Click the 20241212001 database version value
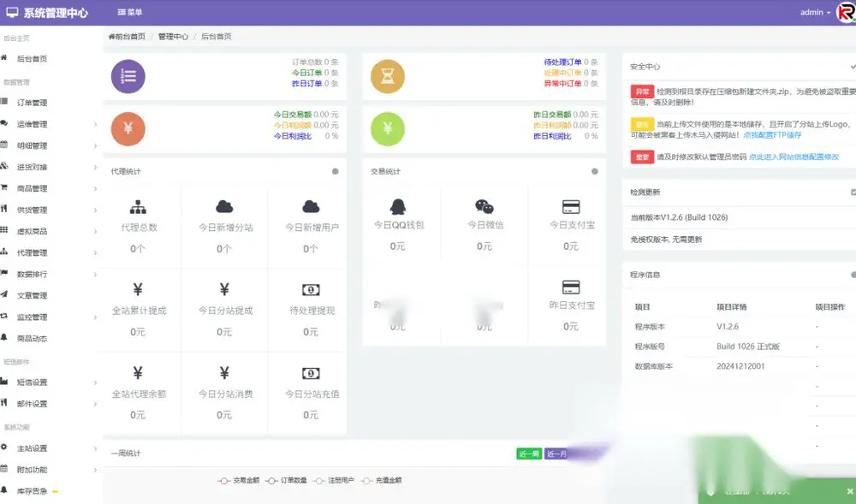This screenshot has height=504, width=856. (x=740, y=366)
